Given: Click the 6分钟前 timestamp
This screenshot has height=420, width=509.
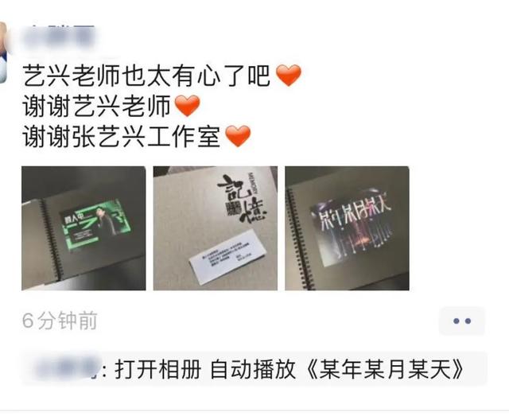Looking at the screenshot, I should coord(60,321).
